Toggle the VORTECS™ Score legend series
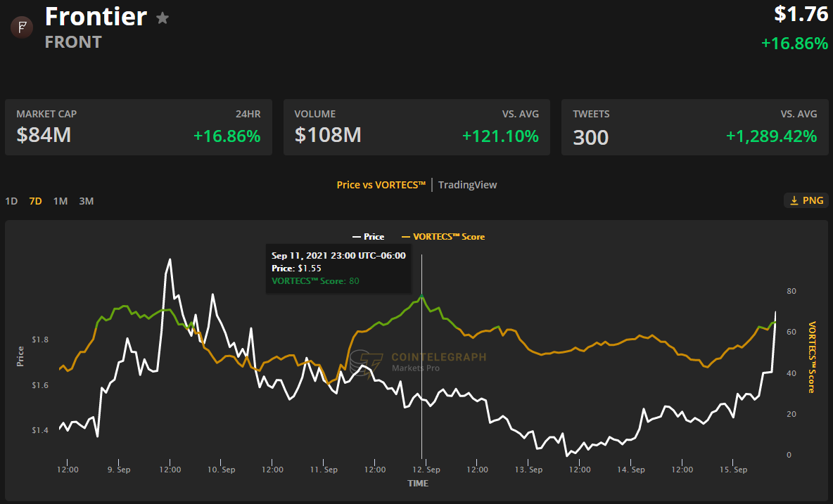 [443, 237]
